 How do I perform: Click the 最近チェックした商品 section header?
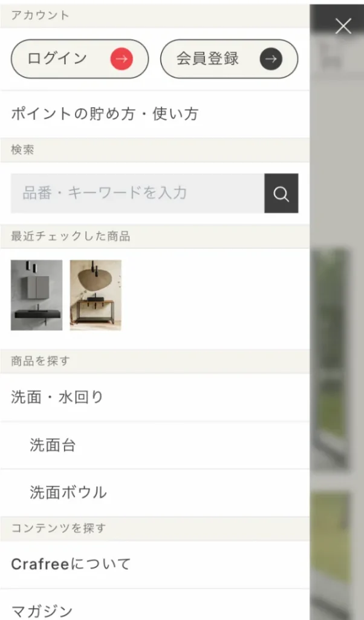(x=155, y=237)
